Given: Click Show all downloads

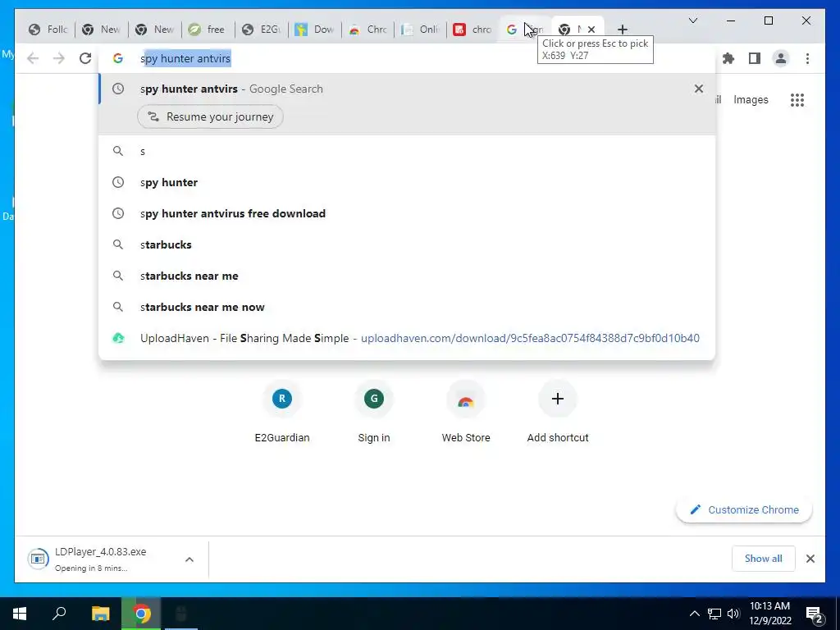Looking at the screenshot, I should pyautogui.click(x=764, y=559).
